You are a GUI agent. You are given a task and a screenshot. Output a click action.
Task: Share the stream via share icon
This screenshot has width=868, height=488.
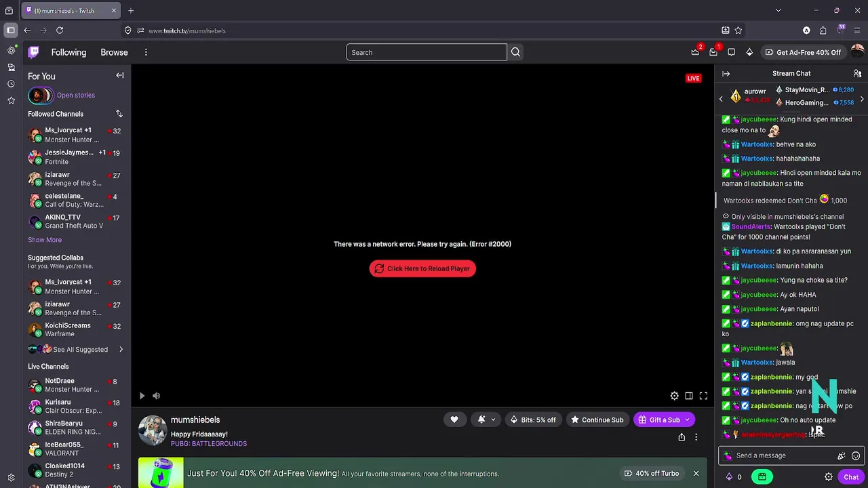(x=682, y=437)
